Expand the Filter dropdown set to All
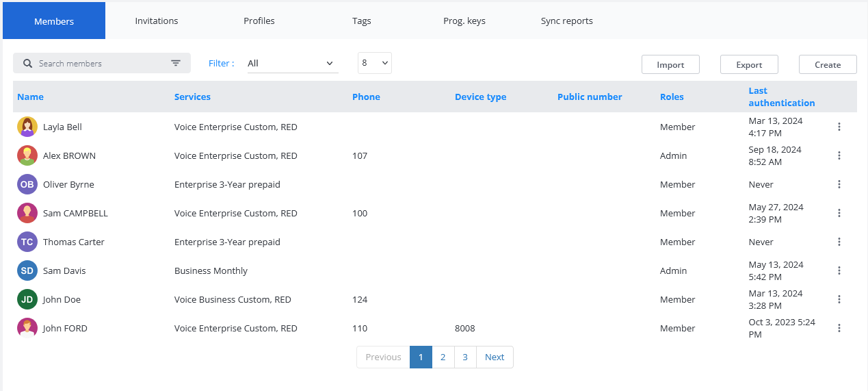This screenshot has height=391, width=868. [x=292, y=64]
